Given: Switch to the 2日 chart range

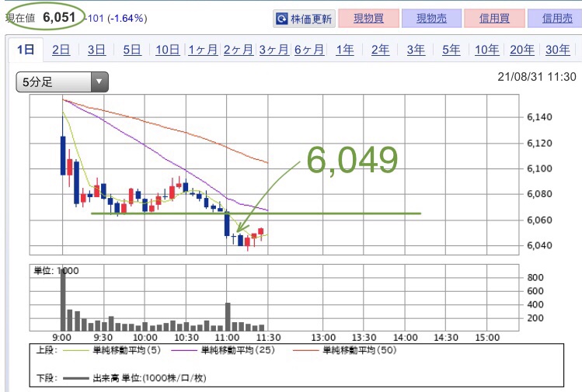Looking at the screenshot, I should (x=61, y=50).
